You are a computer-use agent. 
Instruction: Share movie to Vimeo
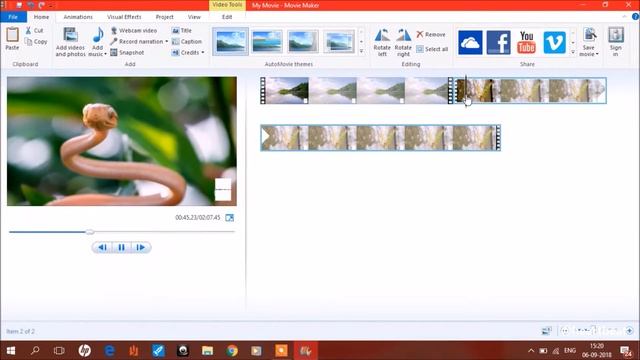click(554, 42)
